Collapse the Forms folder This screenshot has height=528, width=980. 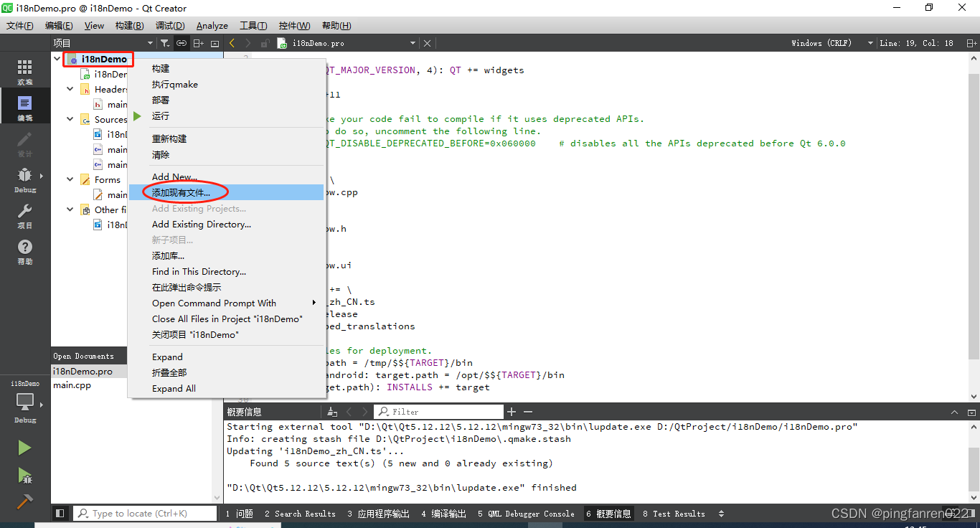click(x=70, y=180)
